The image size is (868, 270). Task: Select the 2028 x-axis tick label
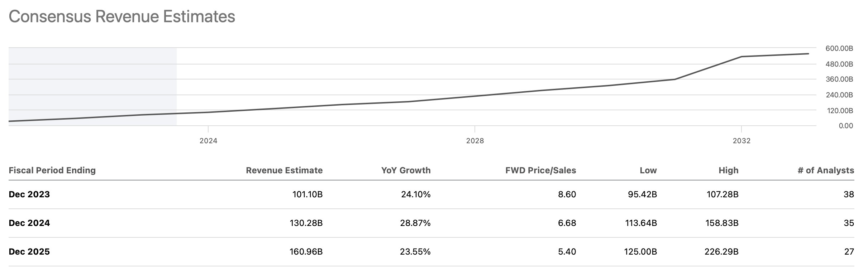475,141
